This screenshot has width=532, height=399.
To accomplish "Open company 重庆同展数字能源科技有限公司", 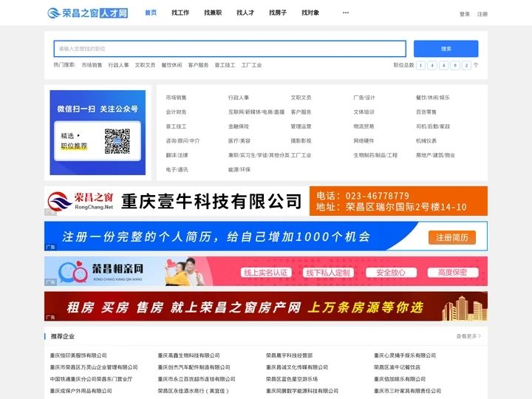I will [x=302, y=391].
